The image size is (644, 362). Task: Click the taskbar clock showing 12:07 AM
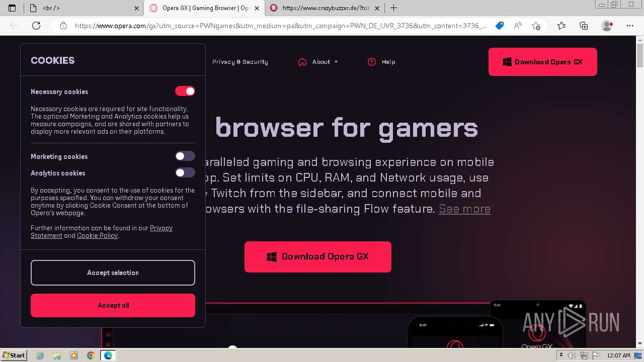[x=618, y=355]
